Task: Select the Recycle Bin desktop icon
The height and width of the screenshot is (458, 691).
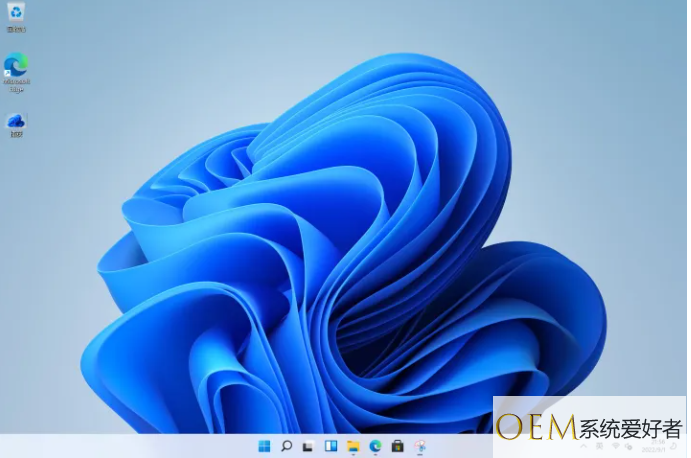Action: pos(16,18)
